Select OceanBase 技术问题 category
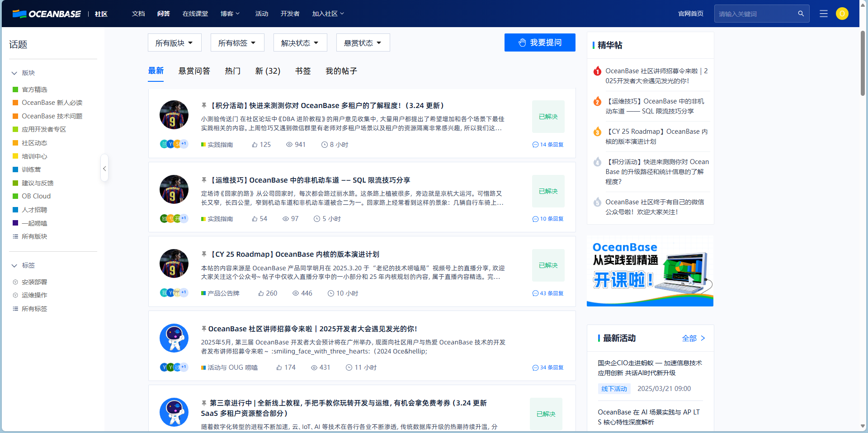Screen dimensions: 868x433 click(x=52, y=116)
